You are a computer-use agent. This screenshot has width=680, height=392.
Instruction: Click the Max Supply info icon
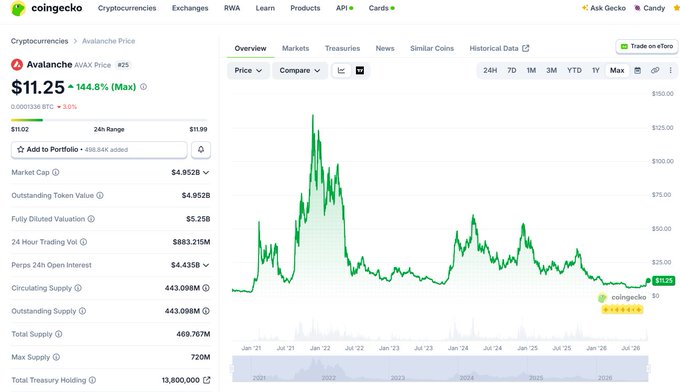pyautogui.click(x=56, y=357)
